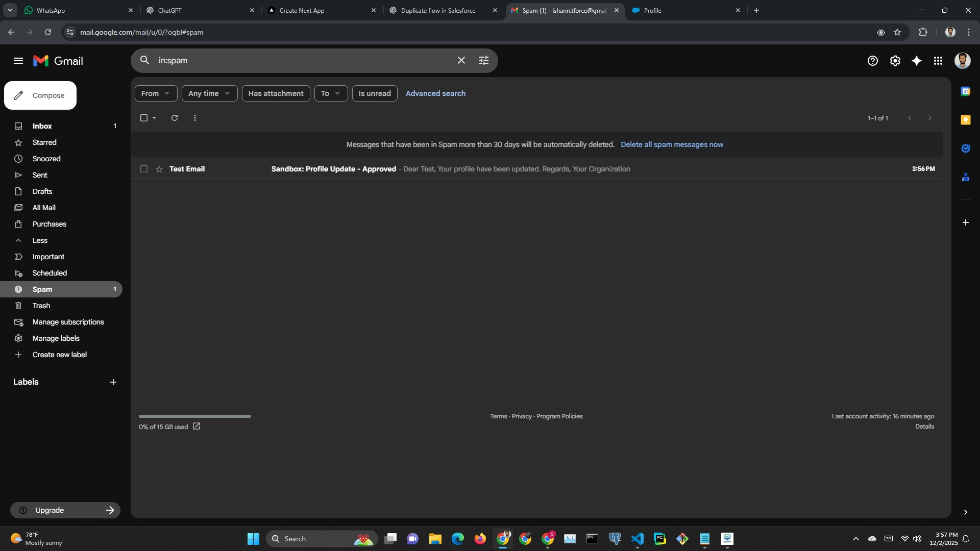Viewport: 980px width, 551px height.
Task: Tick the checkbox for Test Email message
Action: coord(144,169)
